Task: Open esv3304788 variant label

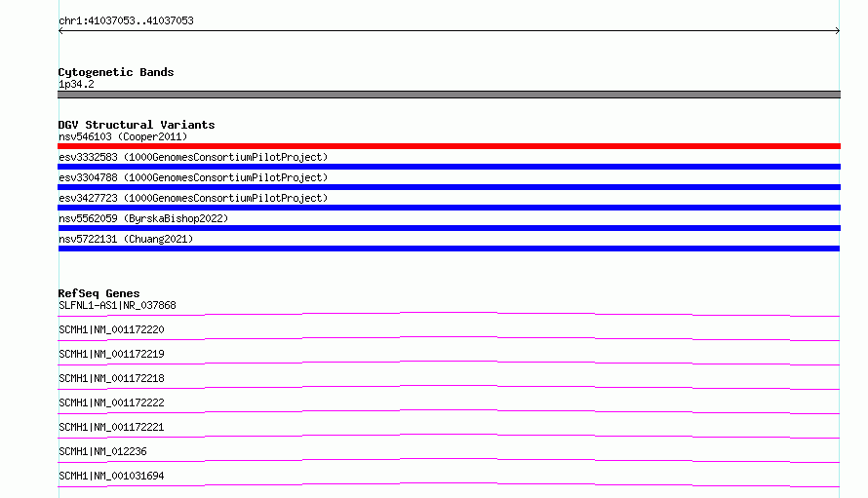Action: click(x=193, y=177)
